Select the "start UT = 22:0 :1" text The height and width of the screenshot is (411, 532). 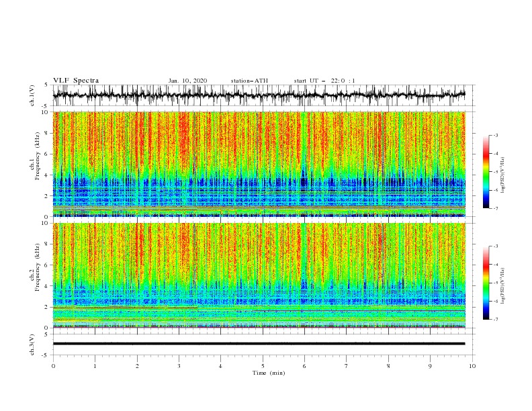[324, 81]
